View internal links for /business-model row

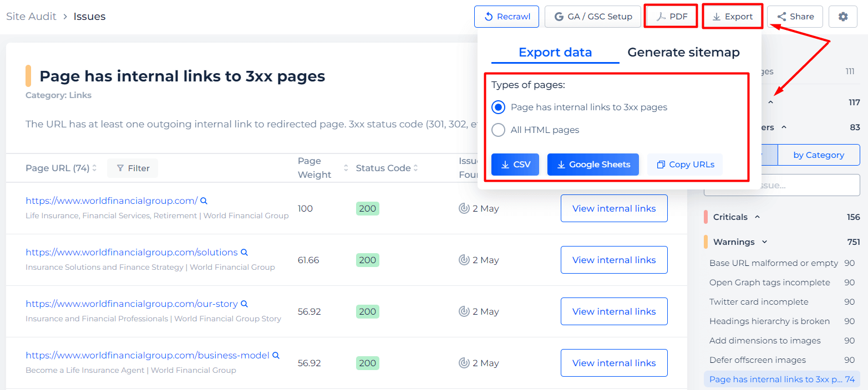click(614, 363)
